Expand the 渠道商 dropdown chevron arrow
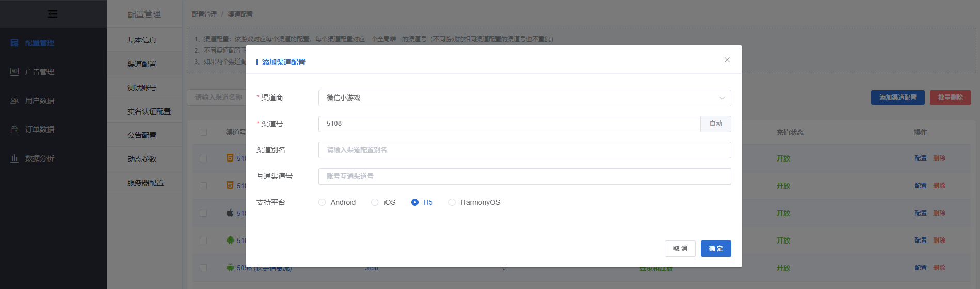Image resolution: width=980 pixels, height=289 pixels. click(x=722, y=98)
